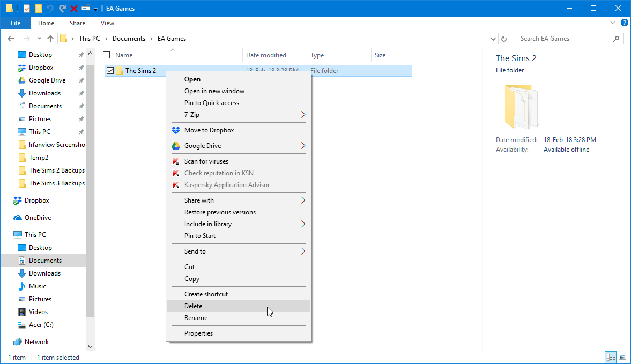
Task: Open The Sims 2 Backups in sidebar
Action: (x=56, y=170)
